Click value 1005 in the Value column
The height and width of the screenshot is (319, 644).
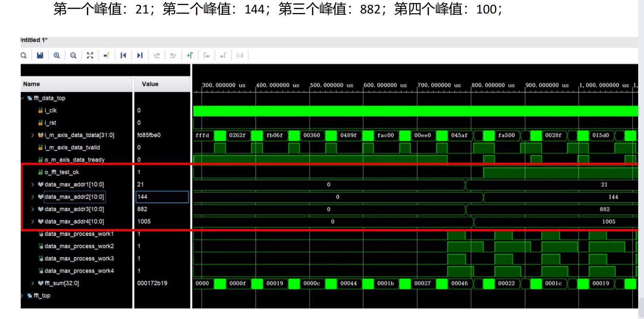pos(144,221)
